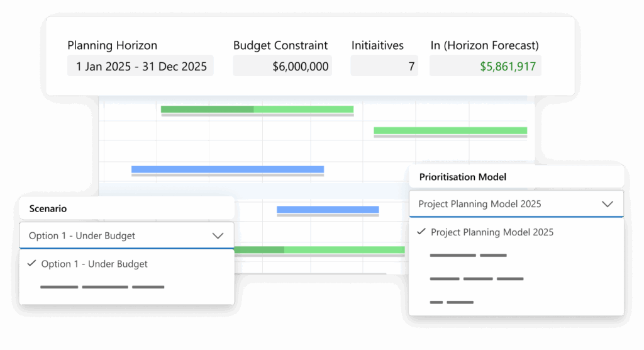The width and height of the screenshot is (644, 350).
Task: Click the Planning Horizon date range field
Action: coord(140,66)
